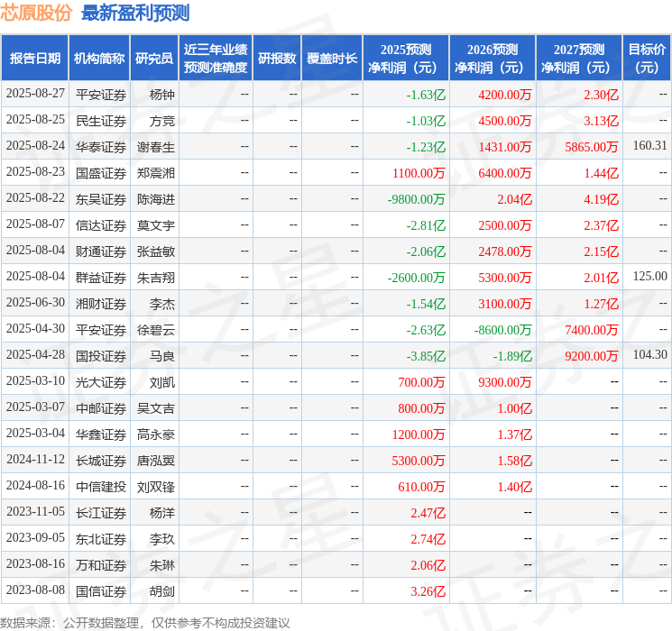Click 湘财证券 institution cell
Viewport: 672px width, 631px height.
pos(101,304)
